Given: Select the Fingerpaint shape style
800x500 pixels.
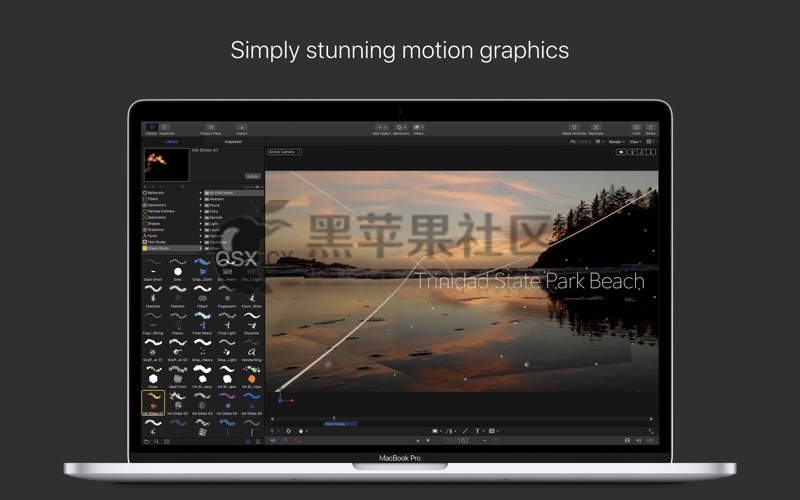Looking at the screenshot, I should coord(227,296).
